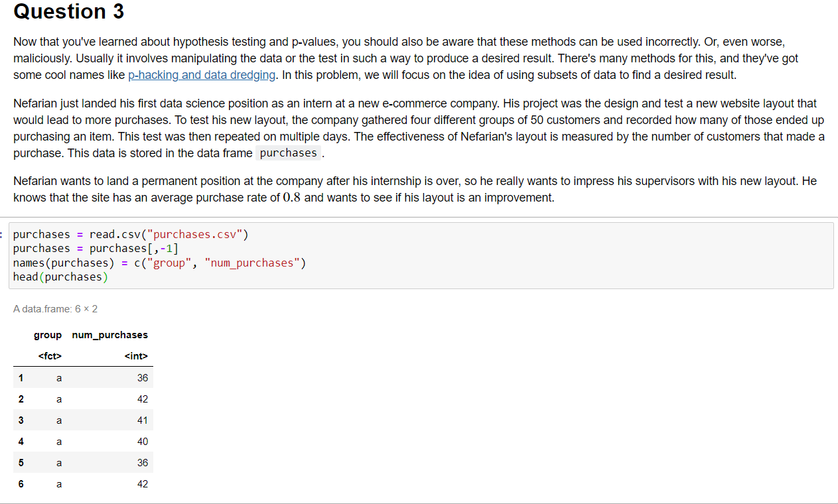Click the 'A data.frame: 6 × 2' label
Image resolution: width=838 pixels, height=504 pixels.
point(55,308)
